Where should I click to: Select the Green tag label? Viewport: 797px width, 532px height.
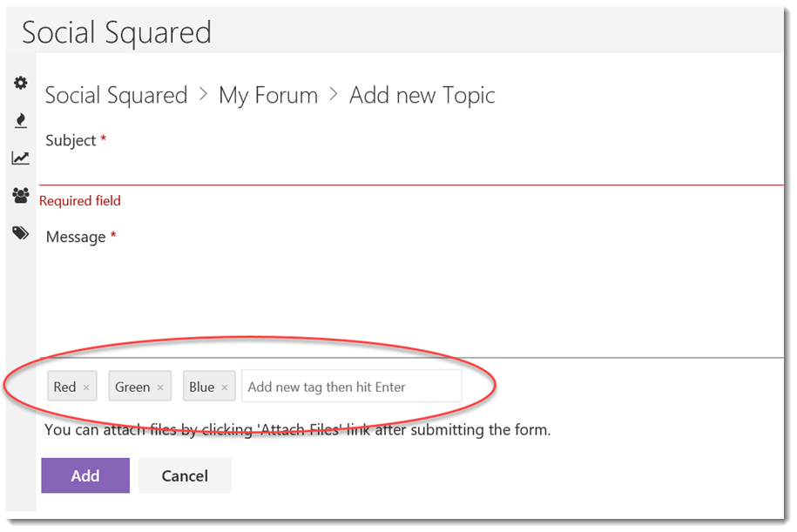click(x=132, y=387)
